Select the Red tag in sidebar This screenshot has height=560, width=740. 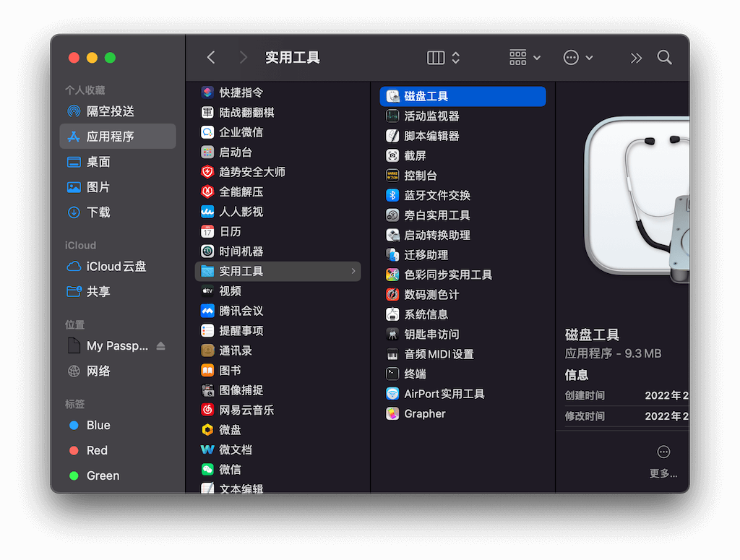pos(97,451)
